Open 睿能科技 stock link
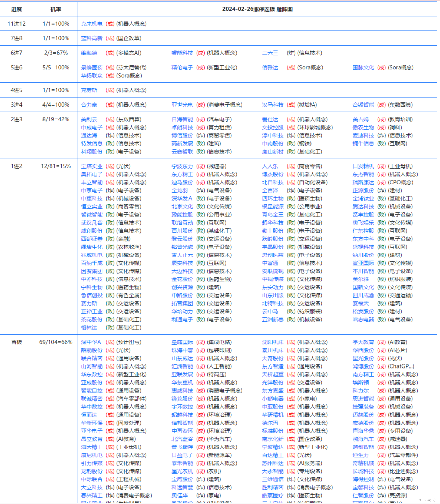440x504 pixels. tap(182, 53)
